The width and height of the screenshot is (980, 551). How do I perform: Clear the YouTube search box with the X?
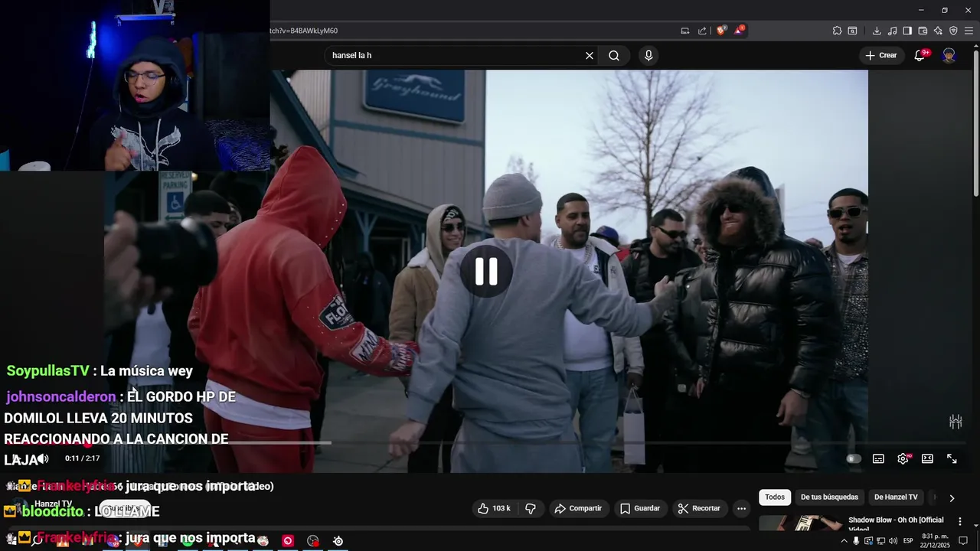tap(590, 55)
